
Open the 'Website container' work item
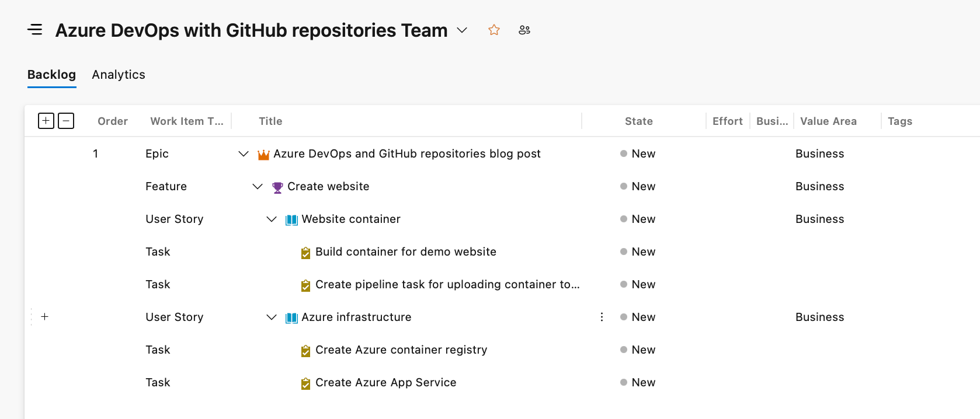[351, 219]
